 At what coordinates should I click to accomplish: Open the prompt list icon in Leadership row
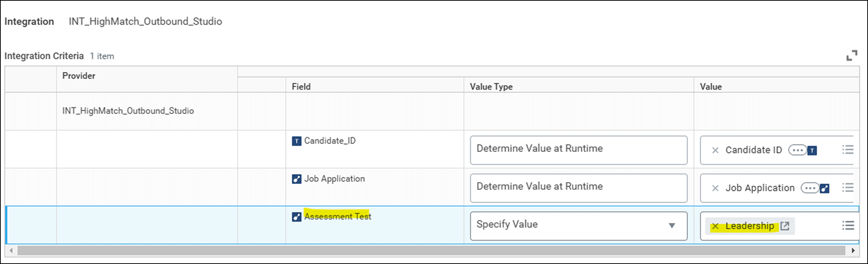click(x=848, y=226)
